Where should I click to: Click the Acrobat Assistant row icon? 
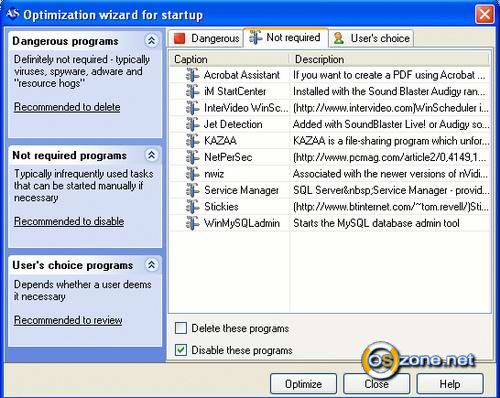(192, 75)
